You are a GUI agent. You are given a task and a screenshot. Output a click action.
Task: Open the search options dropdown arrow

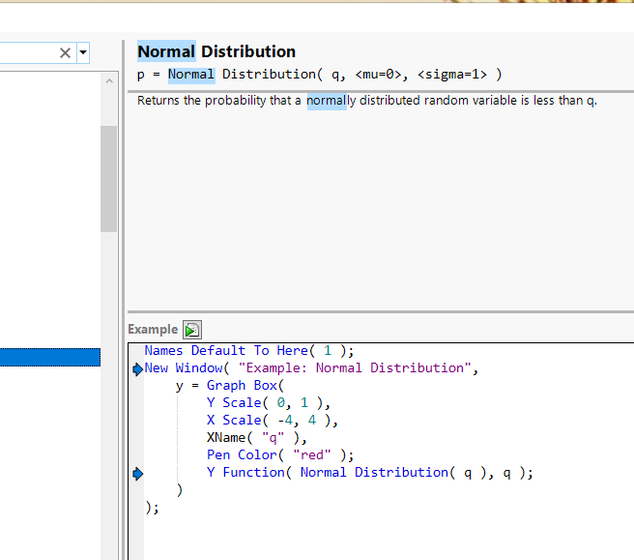83,53
